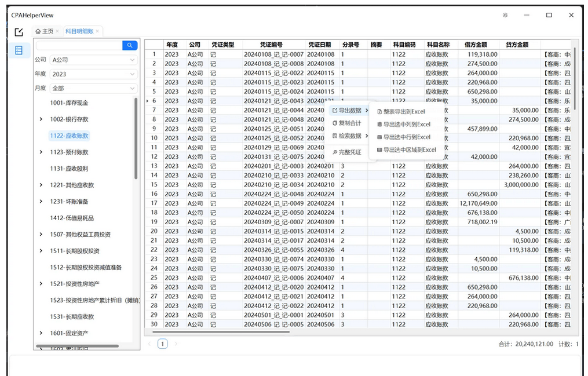
Task: Close the 主页 tab with its x
Action: point(57,31)
